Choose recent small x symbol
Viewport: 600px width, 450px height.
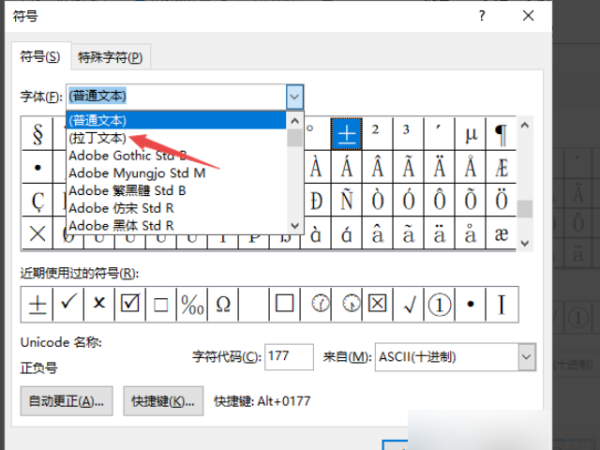pyautogui.click(x=99, y=304)
